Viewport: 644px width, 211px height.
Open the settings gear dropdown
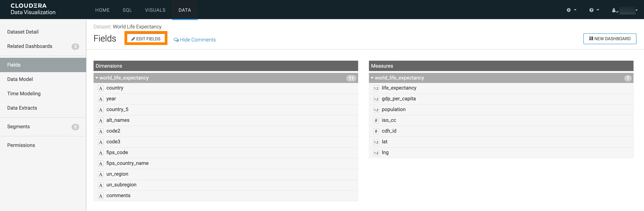pos(571,10)
